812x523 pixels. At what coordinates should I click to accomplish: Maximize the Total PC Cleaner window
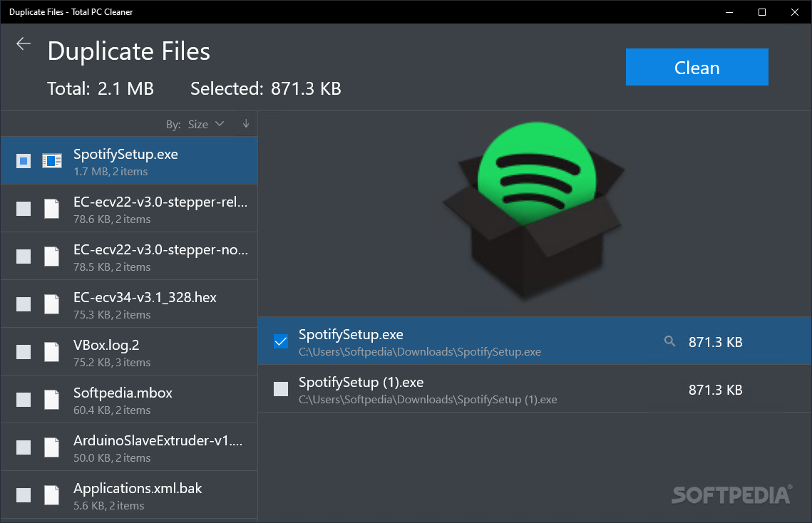click(762, 12)
